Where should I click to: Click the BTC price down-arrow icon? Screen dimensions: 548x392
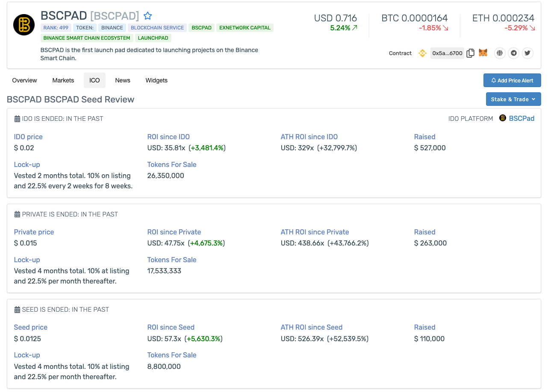[445, 28]
